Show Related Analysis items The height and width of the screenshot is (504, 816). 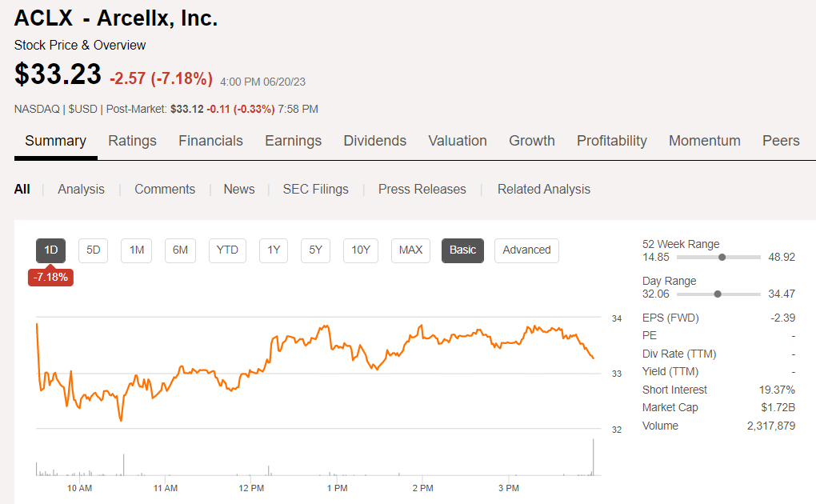point(544,190)
